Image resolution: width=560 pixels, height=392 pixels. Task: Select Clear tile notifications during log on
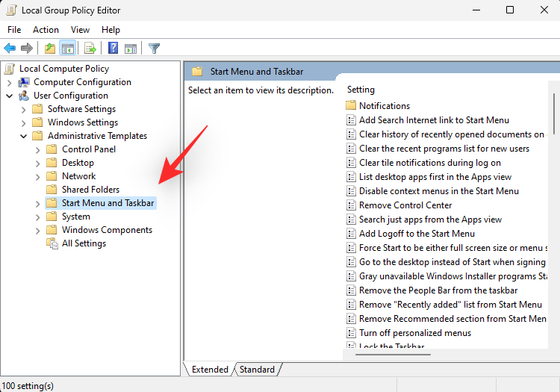point(429,163)
